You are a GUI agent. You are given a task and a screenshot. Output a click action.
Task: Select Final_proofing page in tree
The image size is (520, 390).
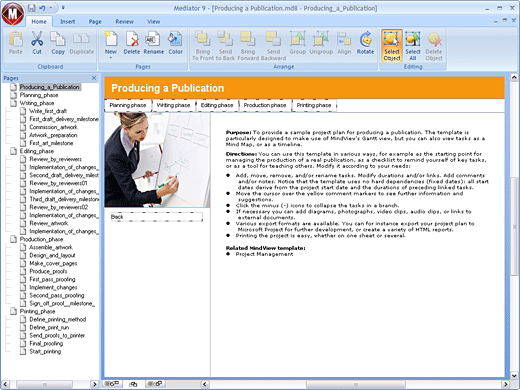pyautogui.click(x=46, y=343)
